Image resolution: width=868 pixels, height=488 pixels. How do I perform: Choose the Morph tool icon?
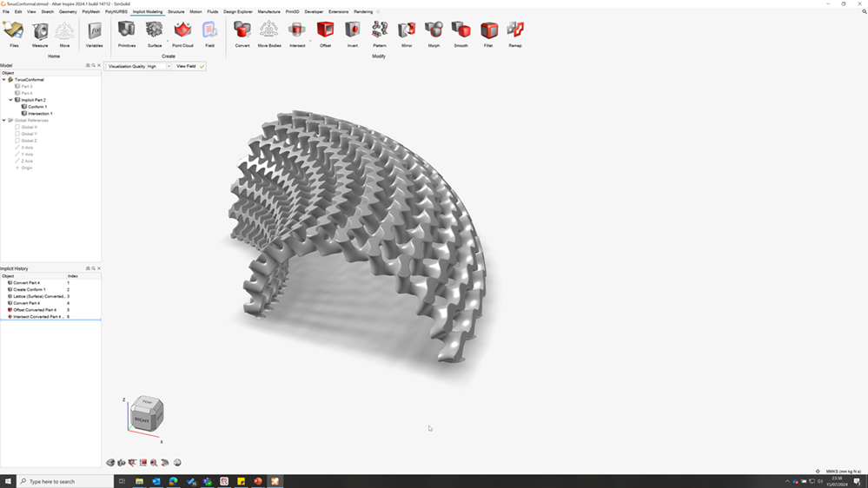(434, 30)
